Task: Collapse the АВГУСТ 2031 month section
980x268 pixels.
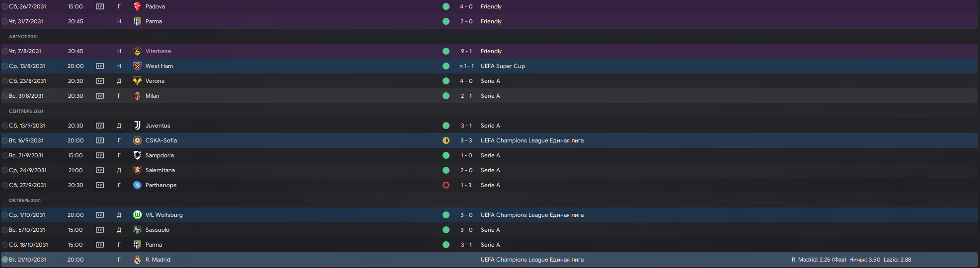Action: click(x=23, y=37)
